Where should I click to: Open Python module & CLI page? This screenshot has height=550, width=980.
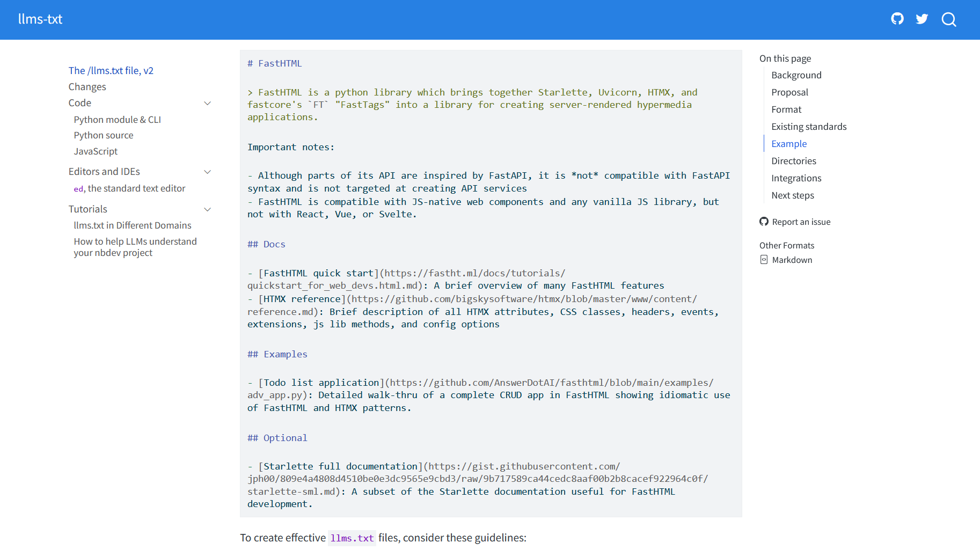tap(118, 120)
